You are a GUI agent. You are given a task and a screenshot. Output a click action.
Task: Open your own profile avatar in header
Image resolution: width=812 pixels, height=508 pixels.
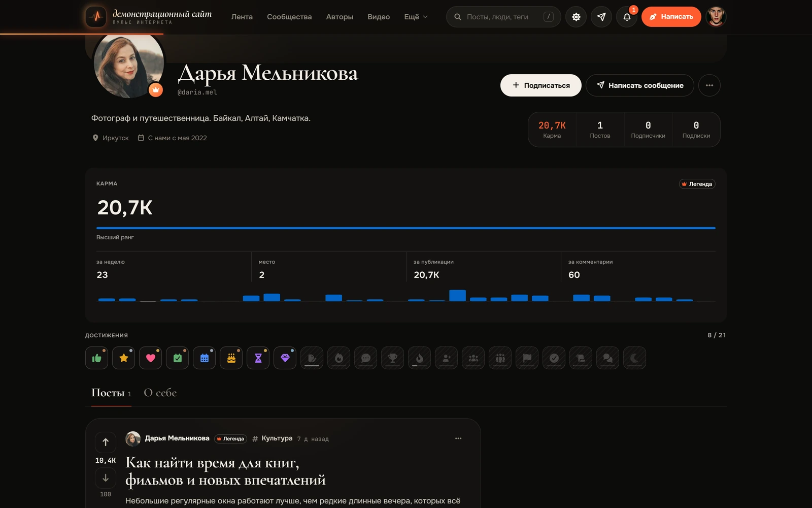[716, 17]
